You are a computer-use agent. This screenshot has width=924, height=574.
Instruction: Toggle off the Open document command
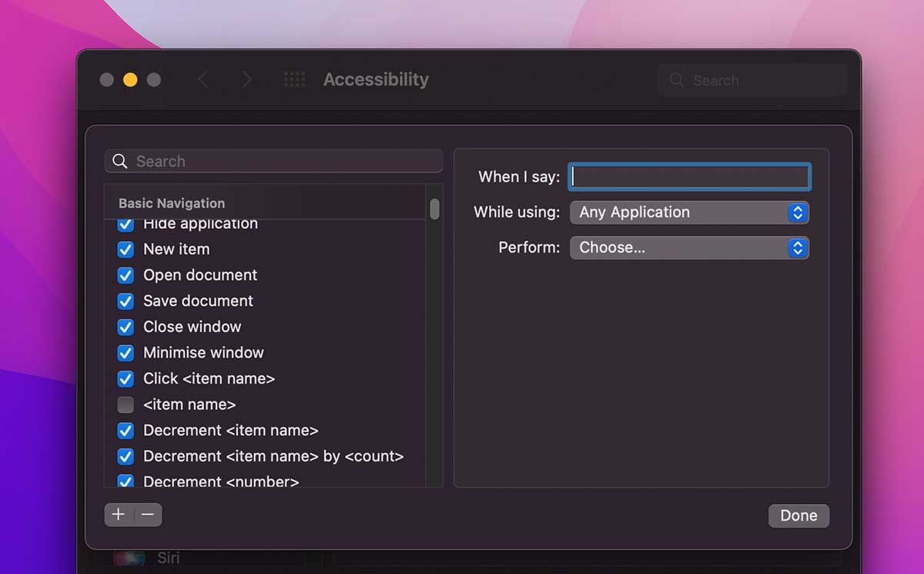126,275
